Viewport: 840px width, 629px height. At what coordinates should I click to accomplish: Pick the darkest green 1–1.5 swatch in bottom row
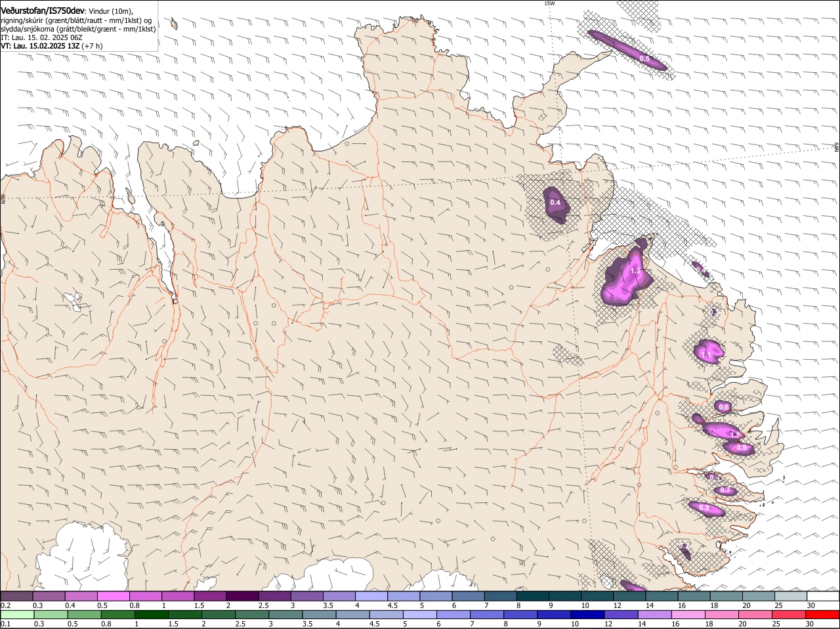[x=151, y=615]
